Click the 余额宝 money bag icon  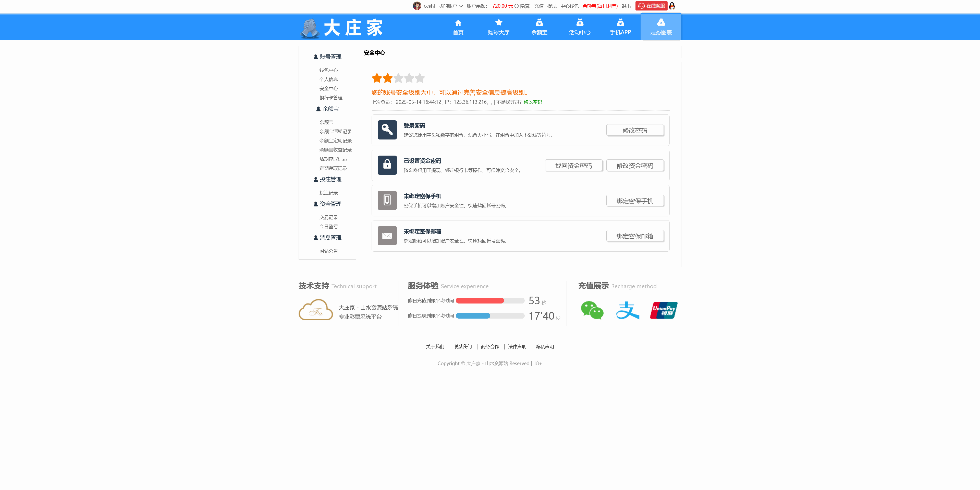pyautogui.click(x=539, y=23)
